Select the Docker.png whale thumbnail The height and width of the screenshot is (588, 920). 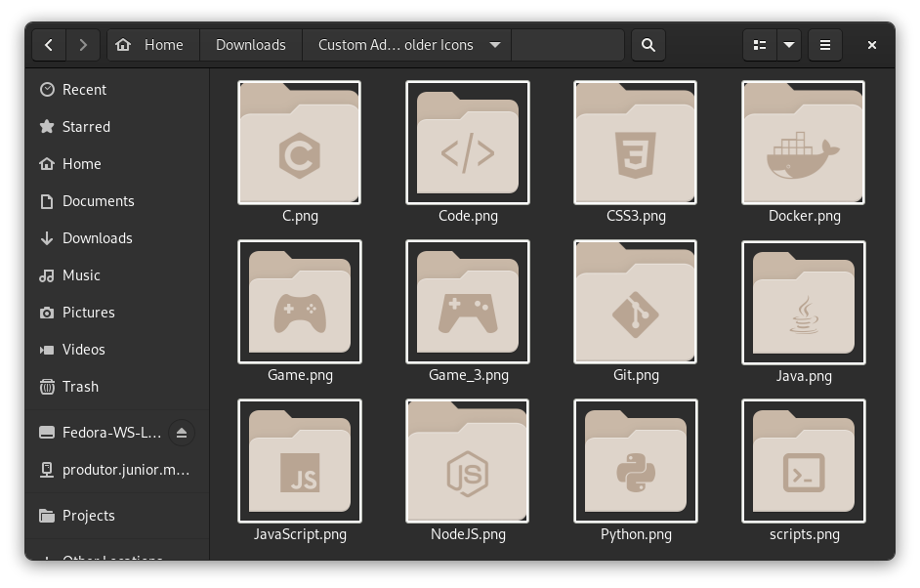tap(803, 143)
